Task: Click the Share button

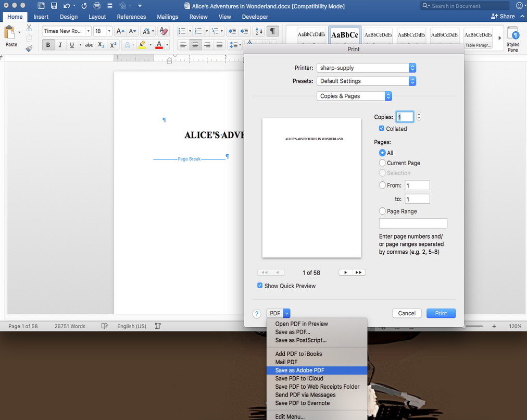Action: pos(503,16)
